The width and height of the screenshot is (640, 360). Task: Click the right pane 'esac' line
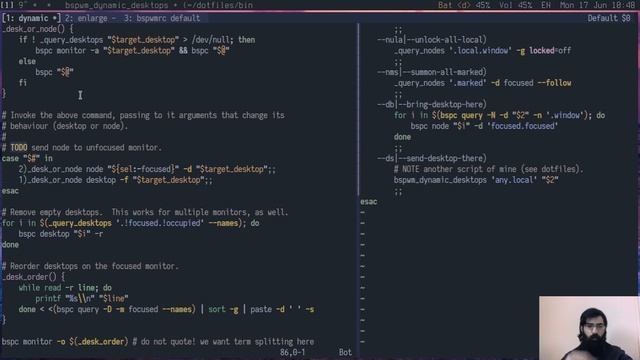369,202
